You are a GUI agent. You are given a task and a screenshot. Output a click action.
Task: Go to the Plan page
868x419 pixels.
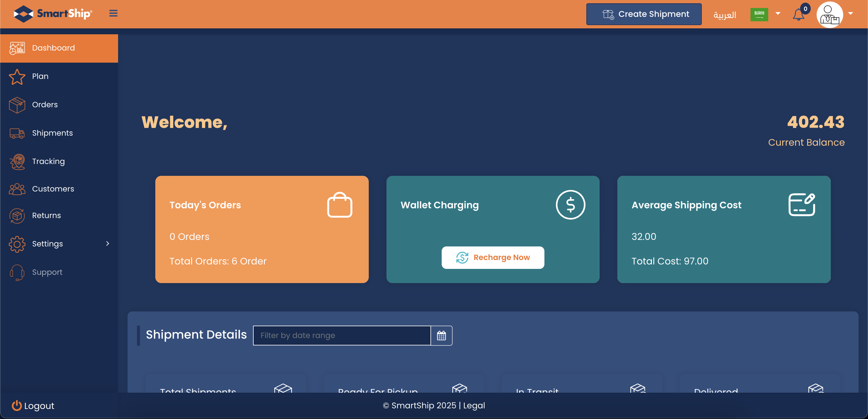[59, 77]
